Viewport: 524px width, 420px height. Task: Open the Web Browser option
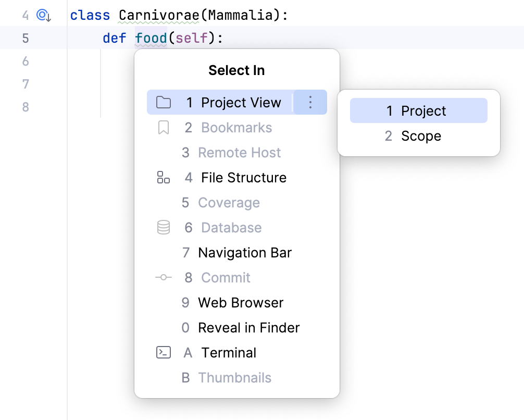pyautogui.click(x=240, y=303)
